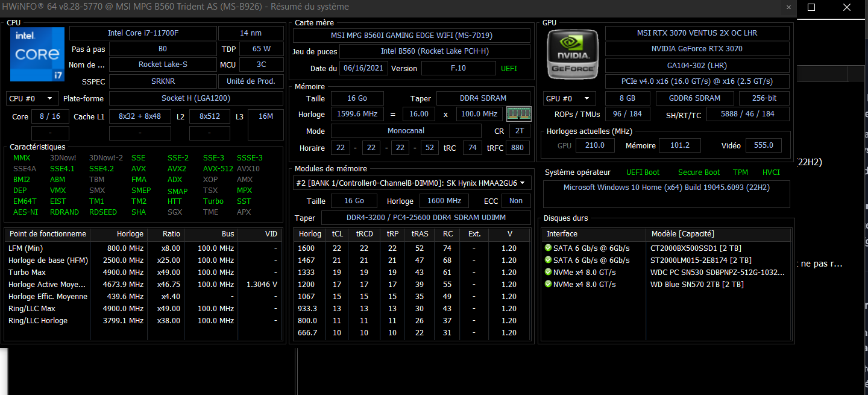Click the AES-NI feature flag
Viewport: 868px width, 395px height.
coord(25,212)
